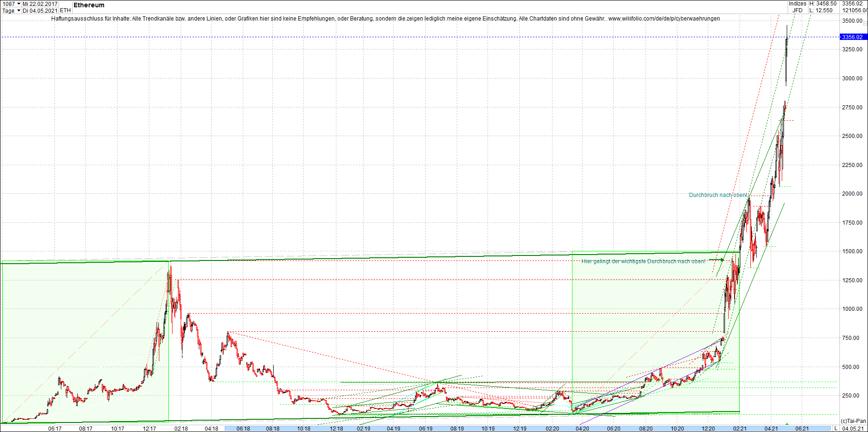The image size is (868, 432).
Task: Click the end date Di 04.05.2021
Action: 40,10
